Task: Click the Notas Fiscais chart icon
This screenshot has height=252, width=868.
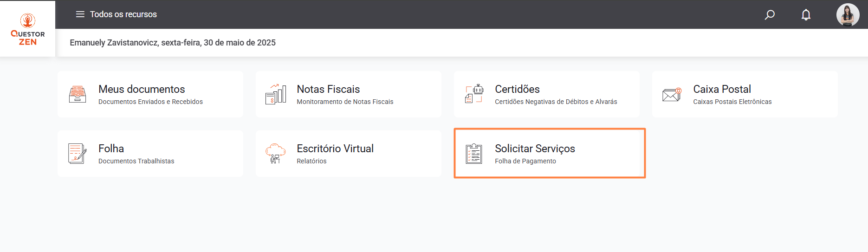Action: tap(276, 94)
